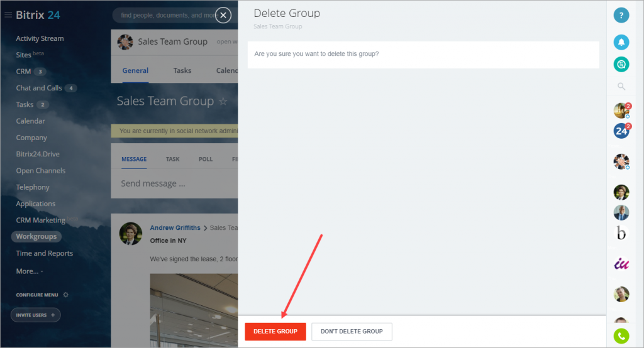
Task: Star the Sales Team Group favorite icon
Action: 223,101
